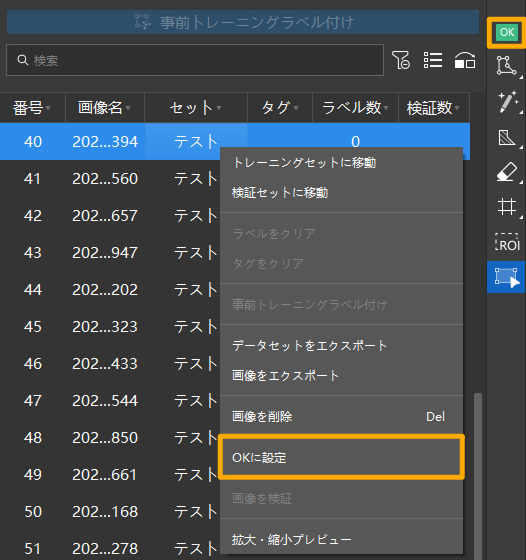Select row 48 image 202...850

[105, 438]
